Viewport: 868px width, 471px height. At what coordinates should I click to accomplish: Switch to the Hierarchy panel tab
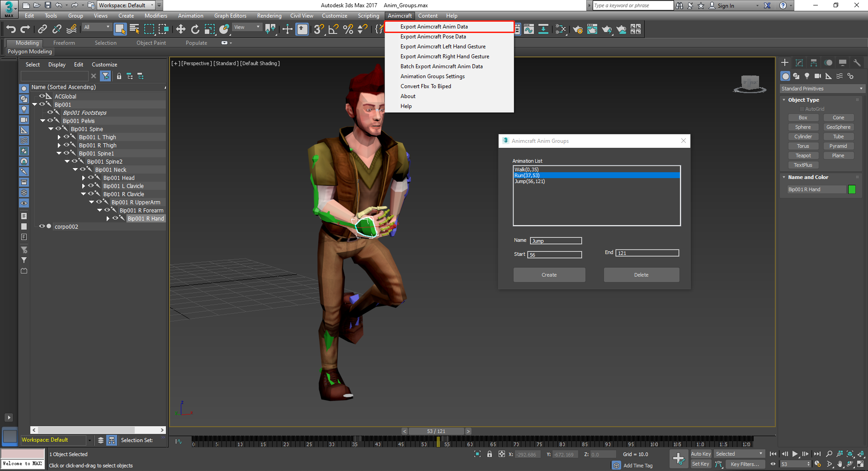[x=814, y=63]
